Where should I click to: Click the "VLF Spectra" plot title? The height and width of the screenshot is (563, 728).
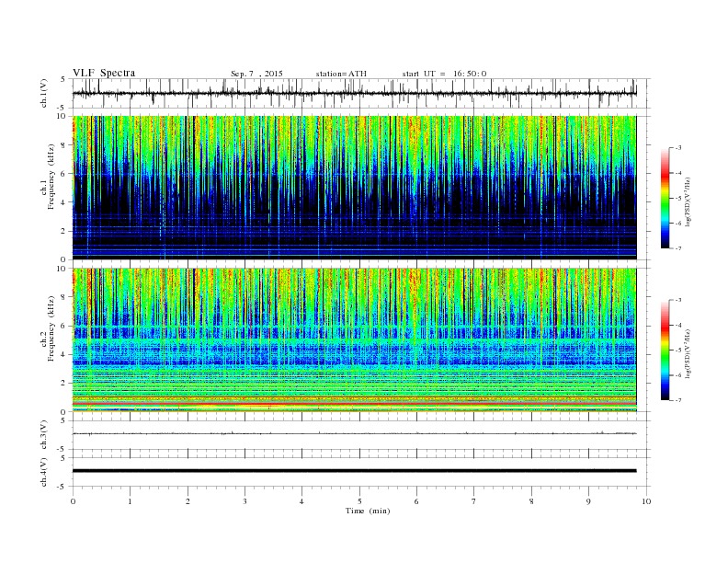coord(104,73)
